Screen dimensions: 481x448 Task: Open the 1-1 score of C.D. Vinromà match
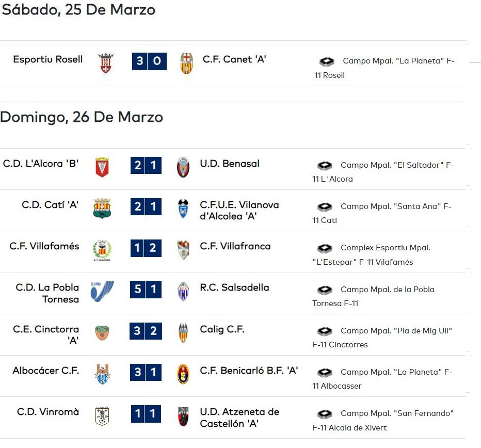coord(146,413)
